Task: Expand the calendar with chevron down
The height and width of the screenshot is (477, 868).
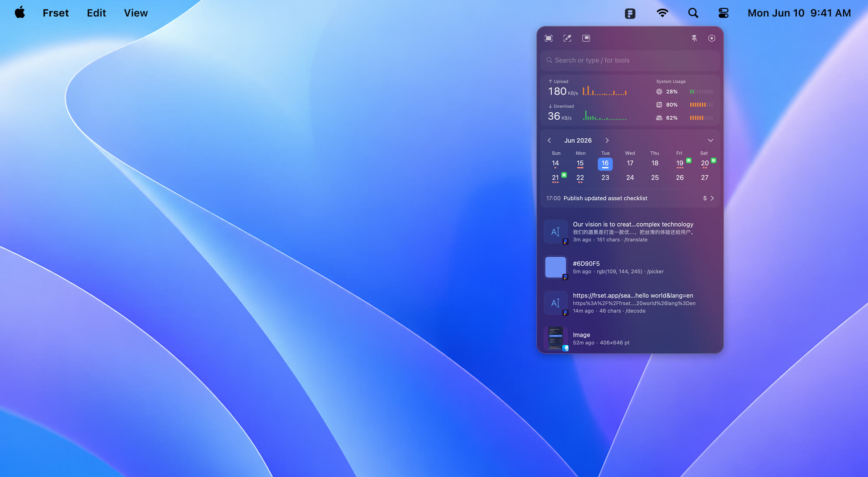Action: [710, 140]
